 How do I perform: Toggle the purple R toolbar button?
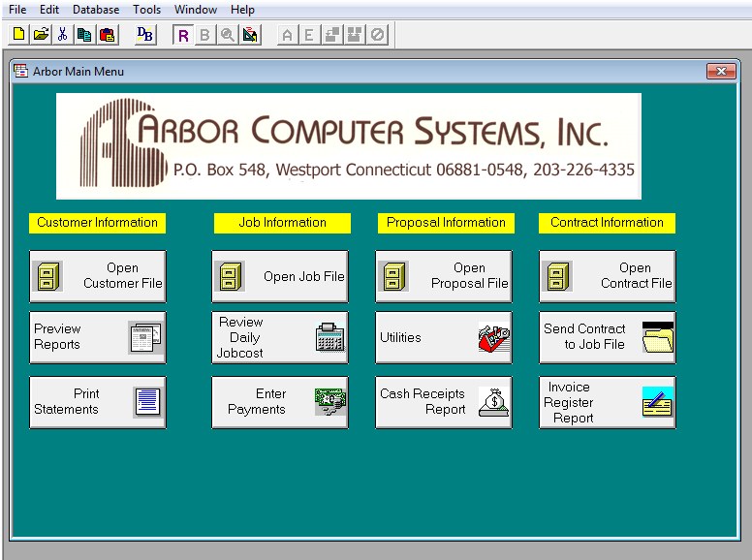point(183,35)
